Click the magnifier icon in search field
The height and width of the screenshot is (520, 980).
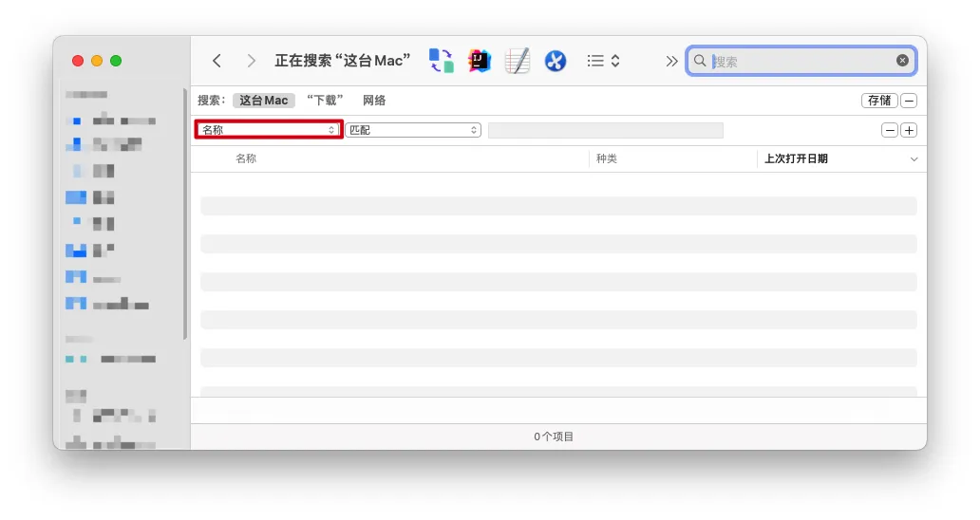(700, 61)
